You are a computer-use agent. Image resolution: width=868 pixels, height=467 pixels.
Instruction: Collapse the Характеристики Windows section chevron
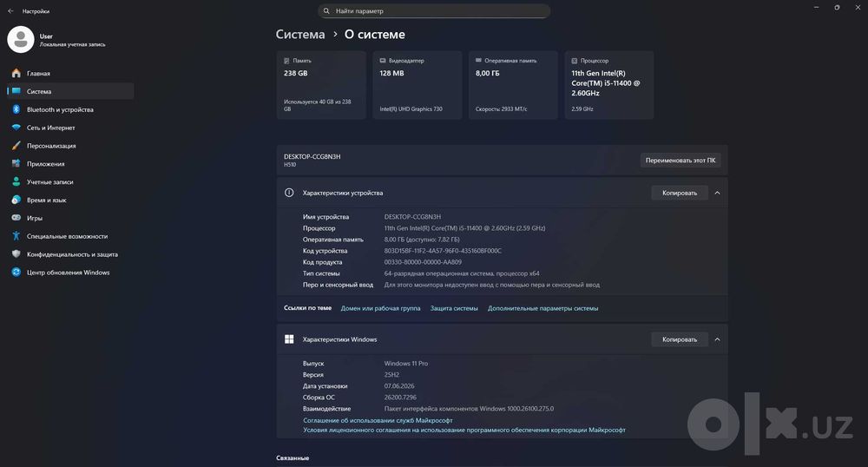point(718,339)
